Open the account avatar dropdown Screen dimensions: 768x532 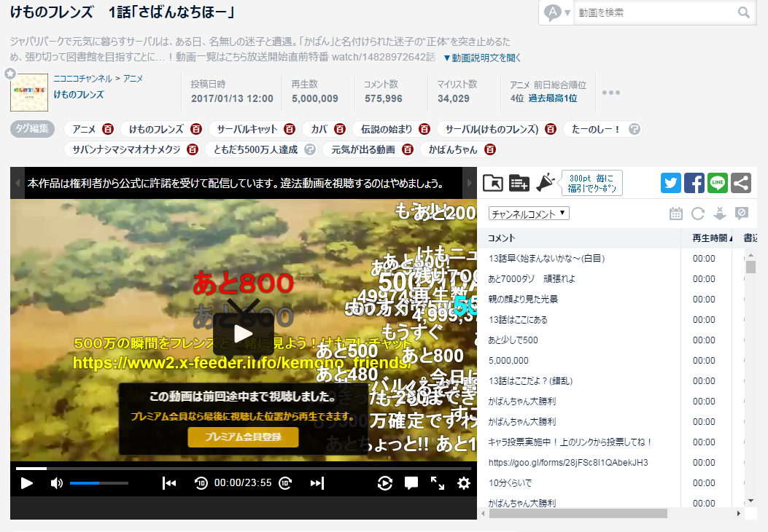pyautogui.click(x=556, y=12)
